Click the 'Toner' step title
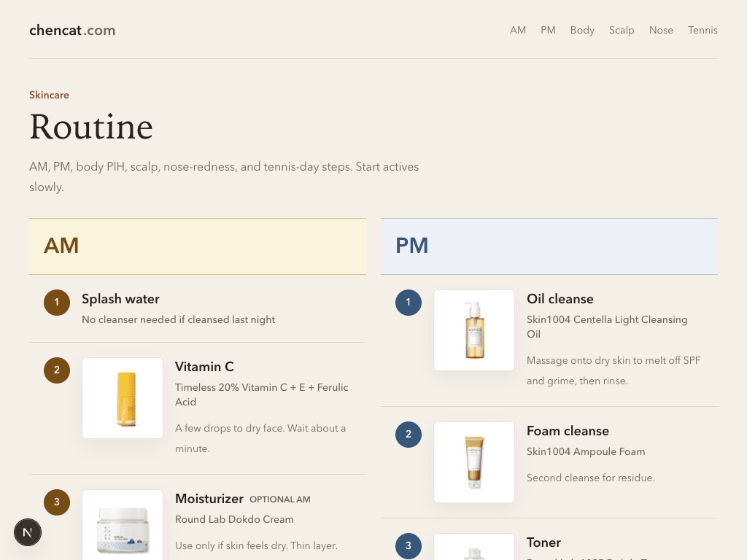Viewport: 747px width, 560px height. pyautogui.click(x=543, y=542)
